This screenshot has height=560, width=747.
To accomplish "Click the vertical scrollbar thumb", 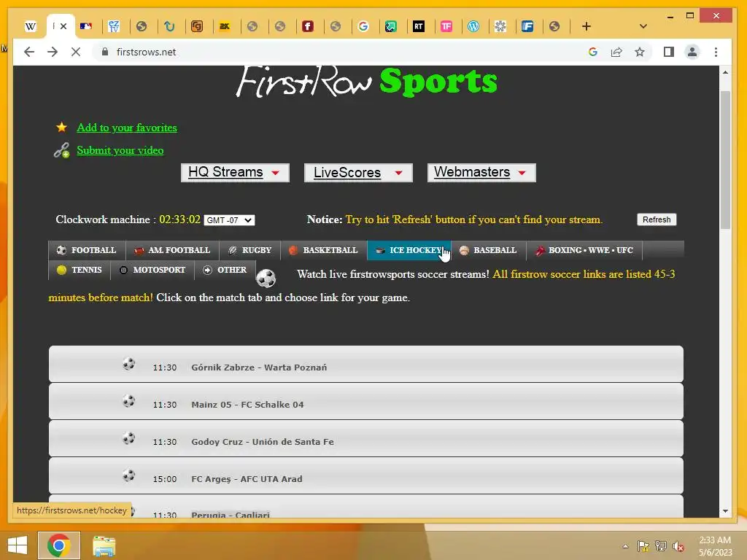I will 725,160.
